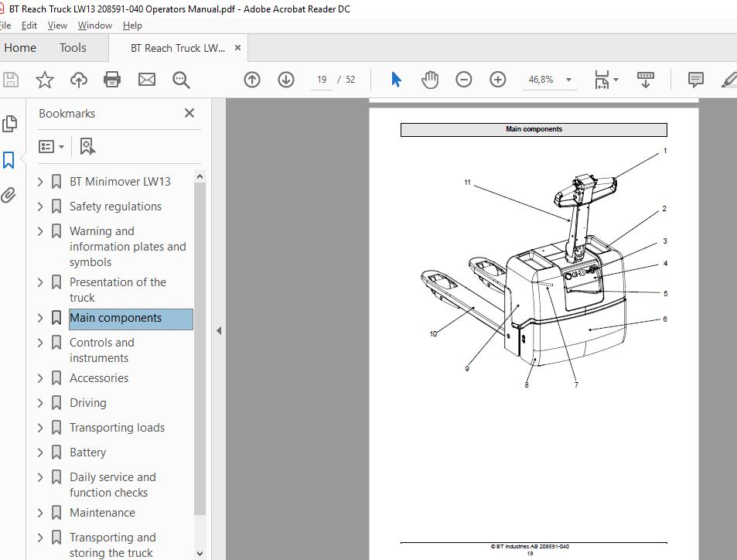Click the page number field showing 19

pyautogui.click(x=322, y=80)
